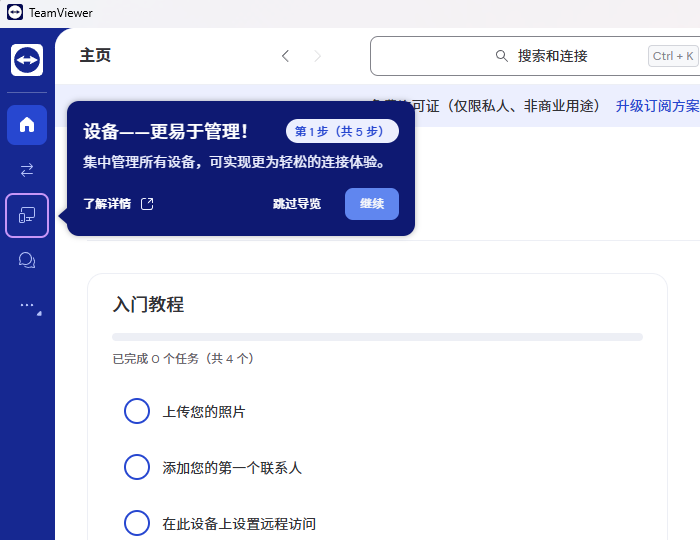
Task: Click the 主页 page title
Action: [95, 56]
